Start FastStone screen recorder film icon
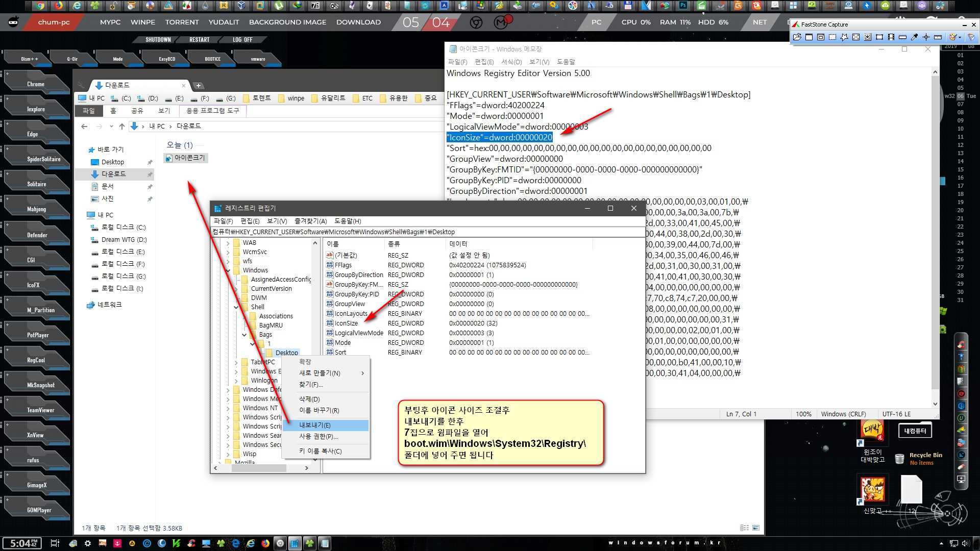The image size is (980, 551). [x=891, y=37]
